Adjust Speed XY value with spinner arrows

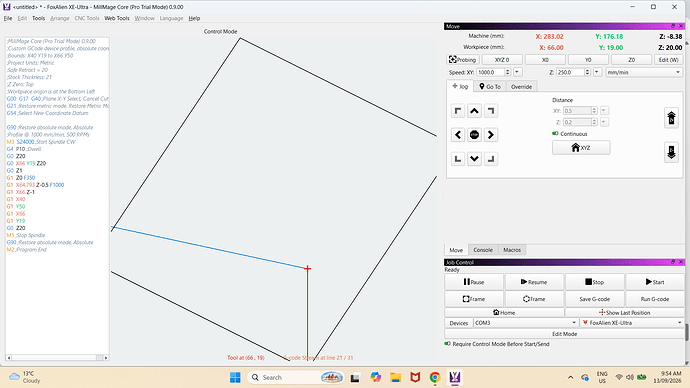(x=507, y=72)
